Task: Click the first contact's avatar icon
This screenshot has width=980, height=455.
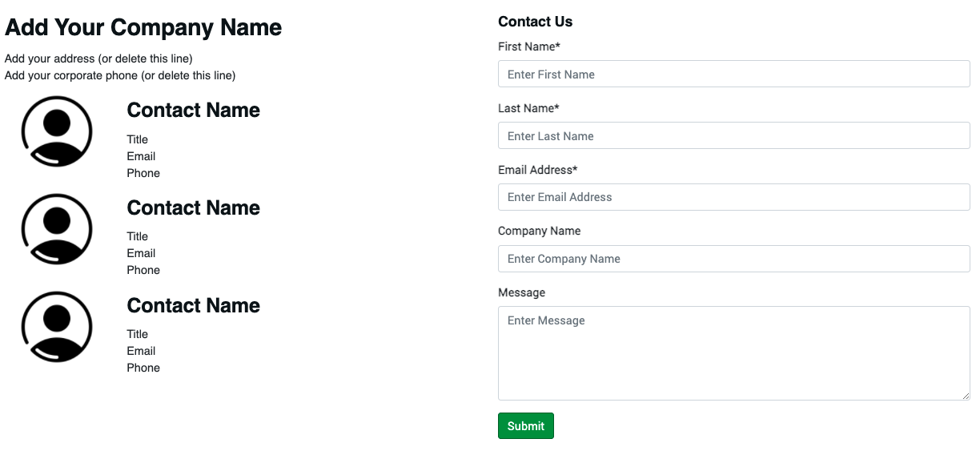Action: tap(57, 131)
